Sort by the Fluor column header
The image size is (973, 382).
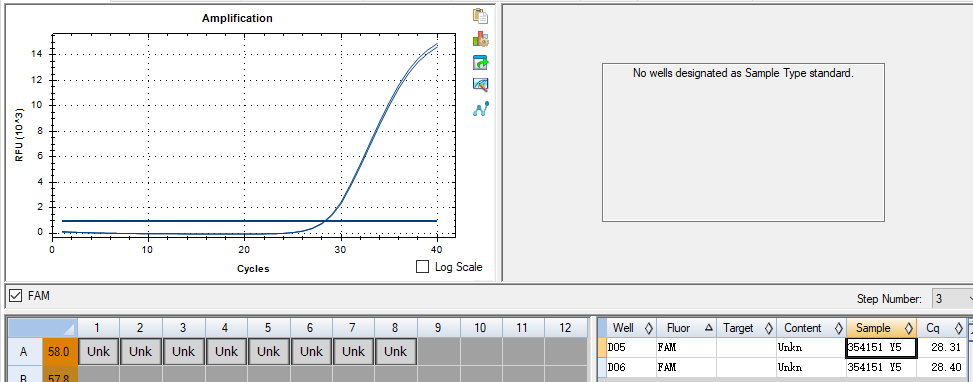pos(686,328)
